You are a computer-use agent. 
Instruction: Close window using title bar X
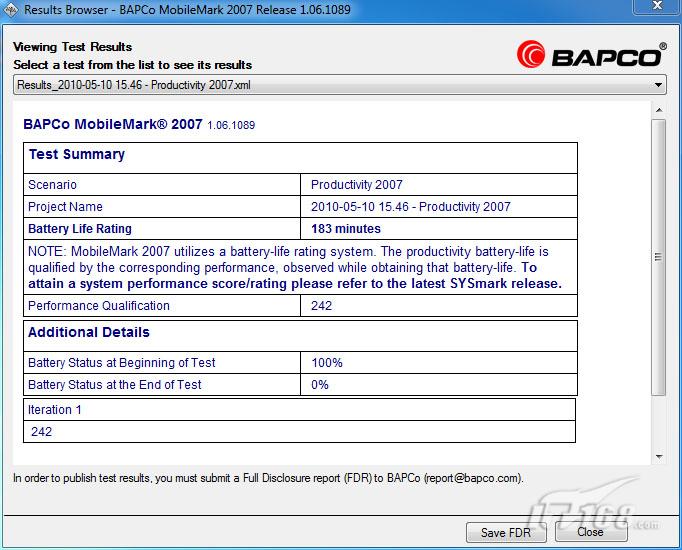[x=657, y=6]
